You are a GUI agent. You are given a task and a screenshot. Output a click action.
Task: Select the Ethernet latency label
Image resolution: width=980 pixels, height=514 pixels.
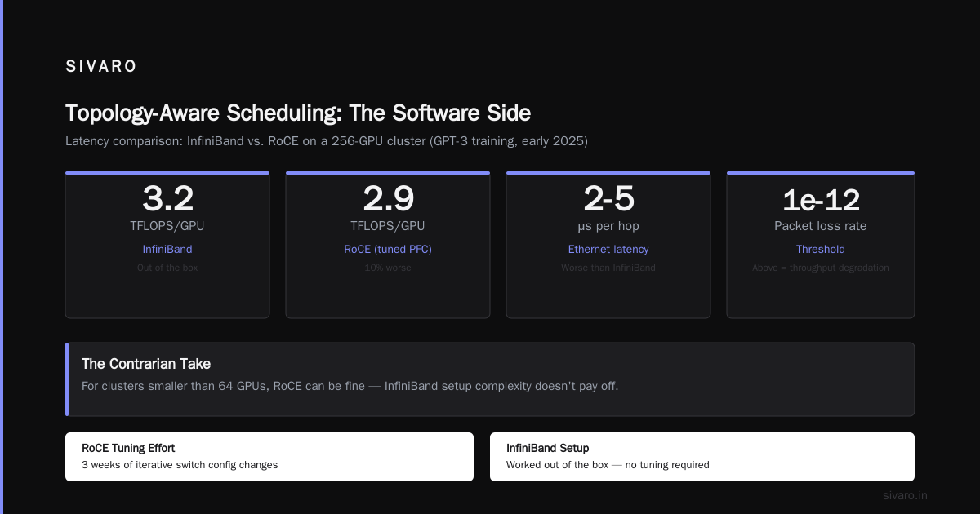(x=608, y=249)
